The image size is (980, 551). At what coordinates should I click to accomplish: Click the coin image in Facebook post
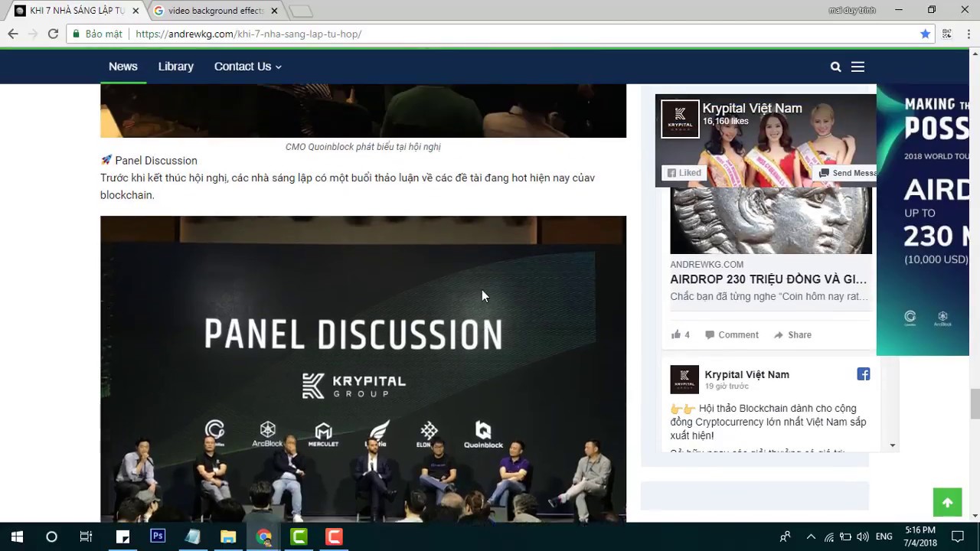[771, 220]
